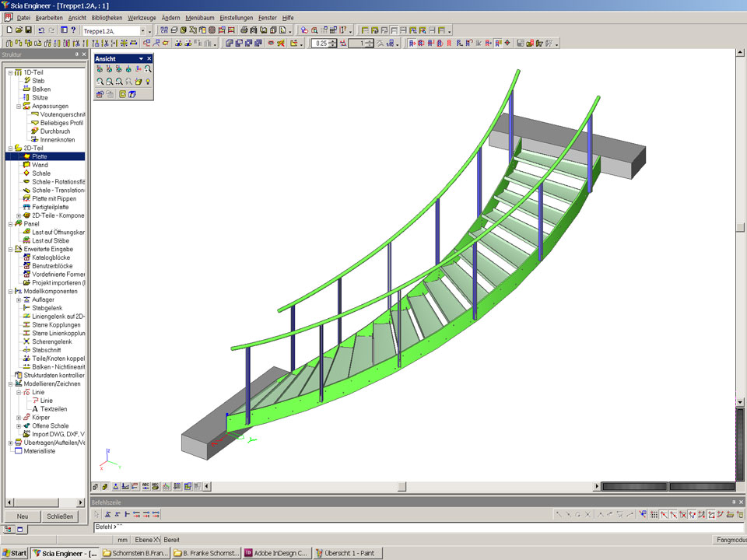
Task: Click the Open file icon
Action: (19, 30)
